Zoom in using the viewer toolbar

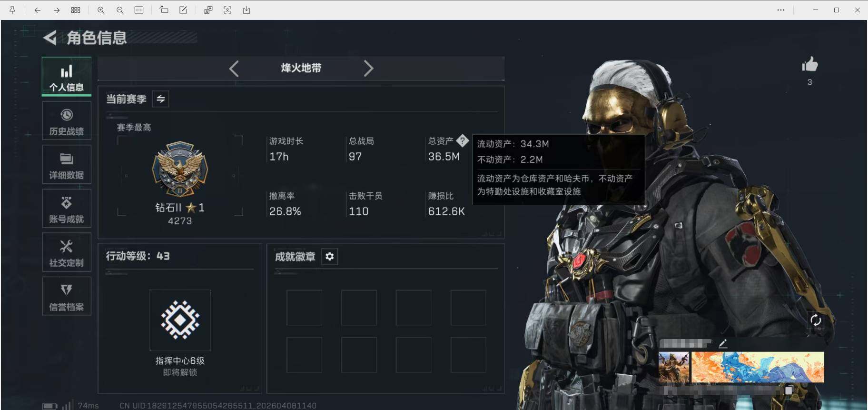(101, 10)
